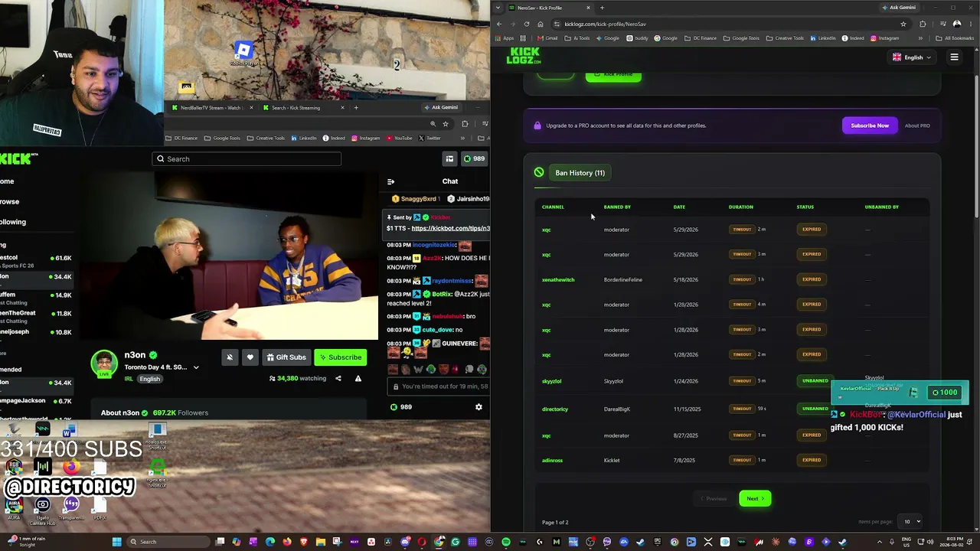Screen dimensions: 980x551
Task: Click the heart follow icon for n3on
Action: point(250,357)
